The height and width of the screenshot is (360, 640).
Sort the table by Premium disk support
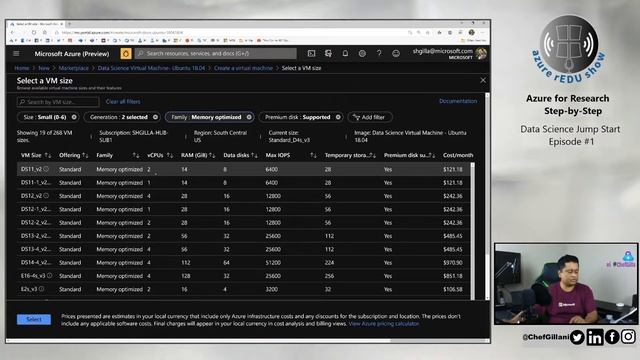pos(409,156)
